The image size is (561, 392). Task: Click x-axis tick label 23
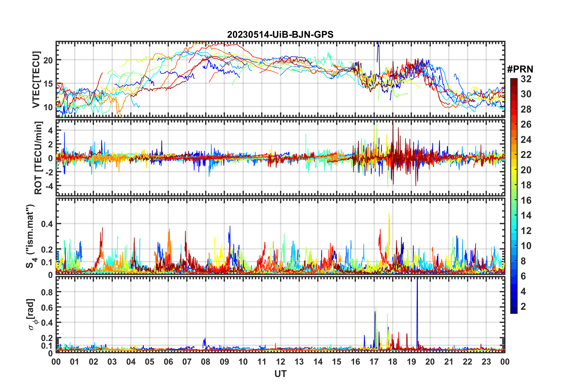[486, 362]
